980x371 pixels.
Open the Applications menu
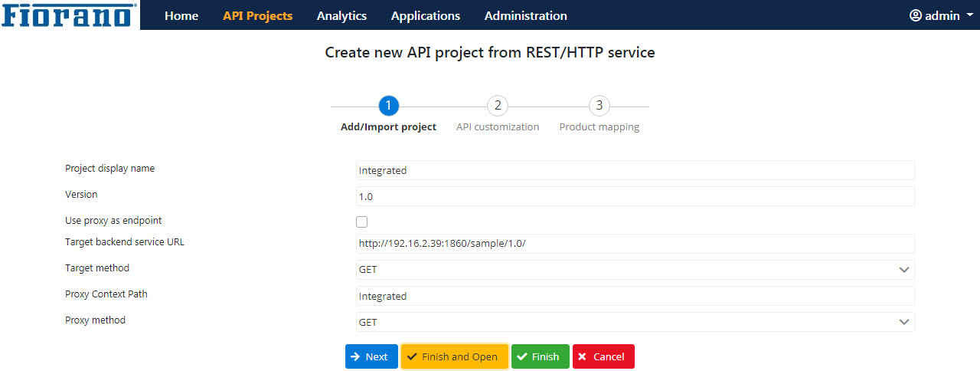click(x=426, y=15)
